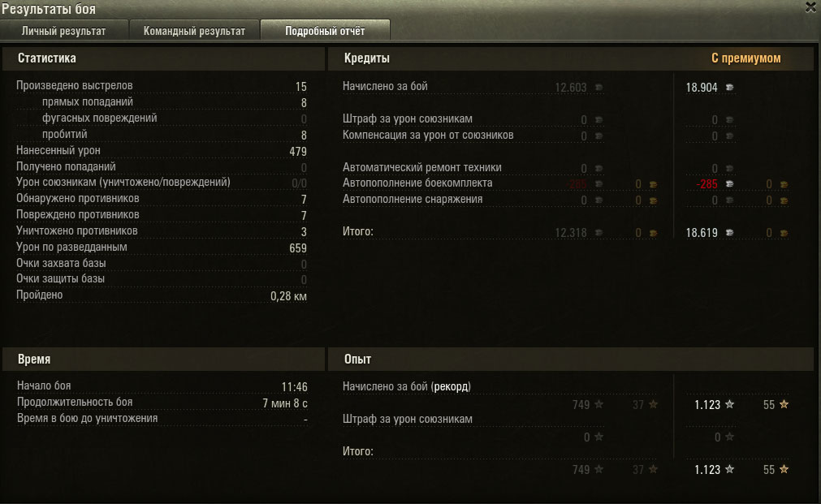Select the Подробный отчёт tab
This screenshot has height=504, width=821.
[x=325, y=31]
